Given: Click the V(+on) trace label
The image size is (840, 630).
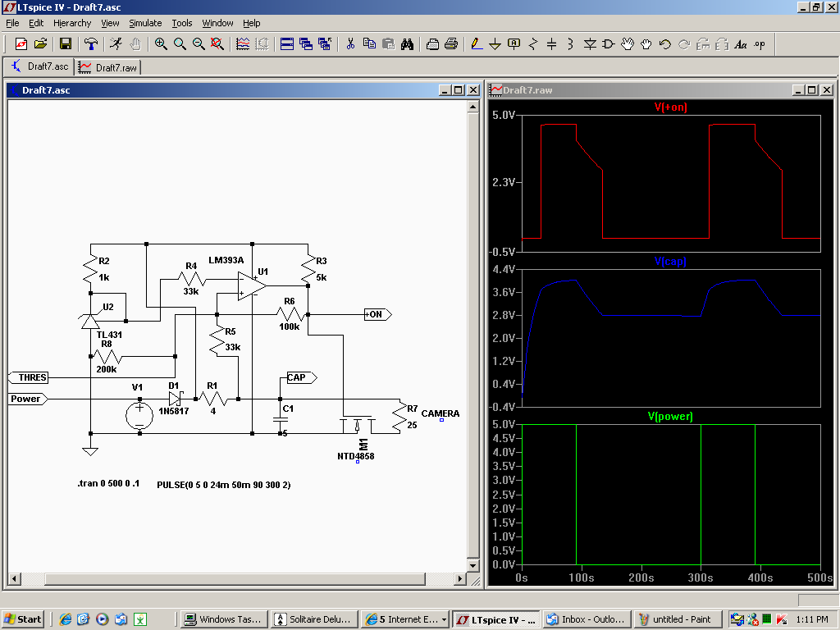Looking at the screenshot, I should coord(671,107).
